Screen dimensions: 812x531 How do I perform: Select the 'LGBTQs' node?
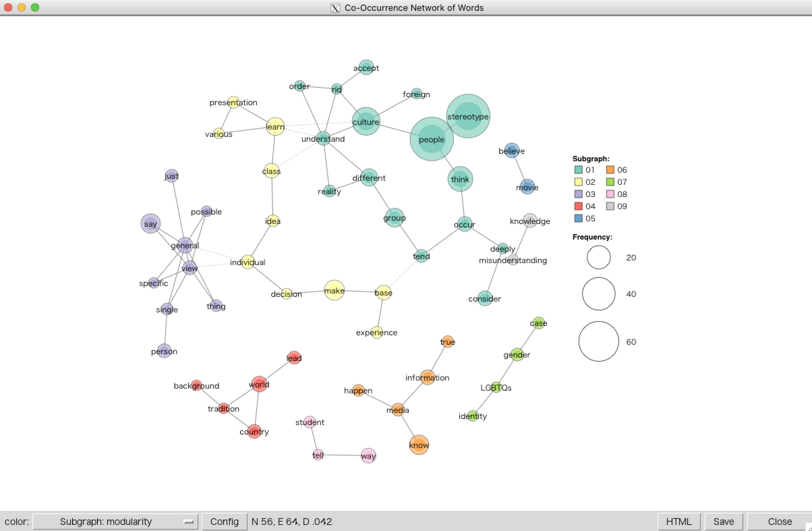point(496,387)
